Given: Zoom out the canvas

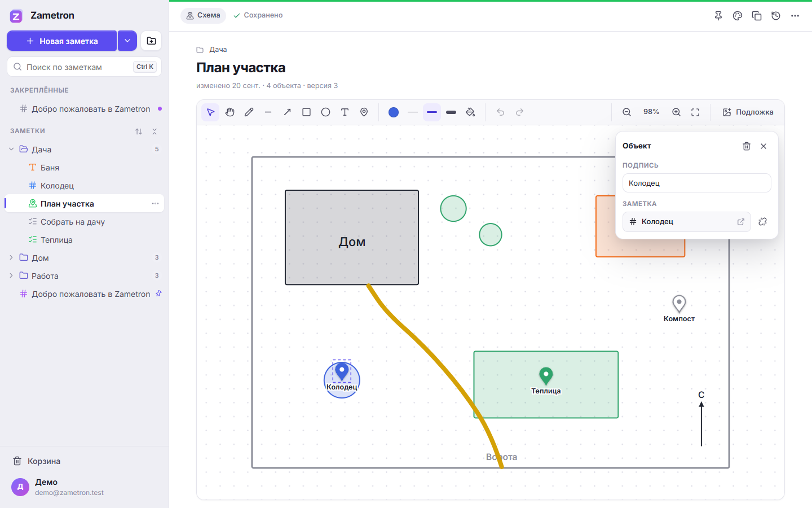Looking at the screenshot, I should click(x=626, y=112).
